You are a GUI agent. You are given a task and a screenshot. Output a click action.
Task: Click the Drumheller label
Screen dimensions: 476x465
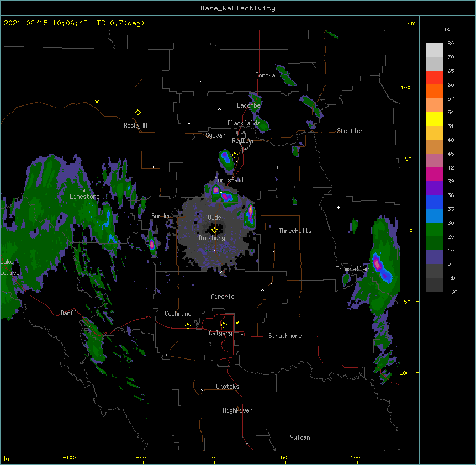(x=352, y=269)
